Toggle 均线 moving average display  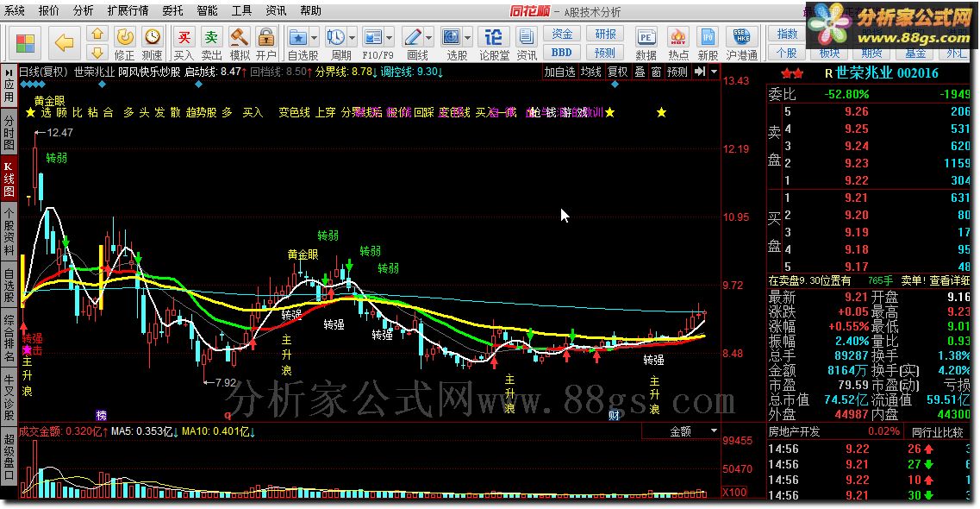point(591,72)
